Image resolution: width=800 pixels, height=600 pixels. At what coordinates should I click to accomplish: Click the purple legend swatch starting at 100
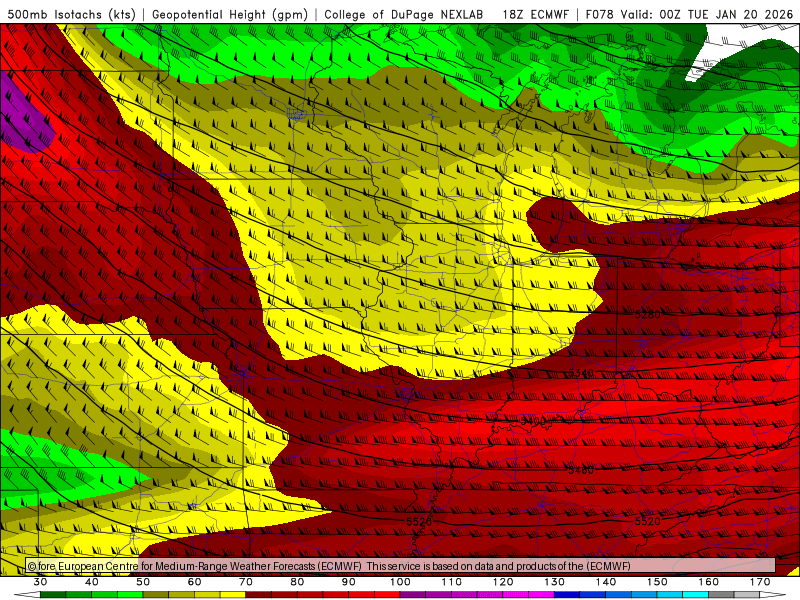(x=413, y=595)
